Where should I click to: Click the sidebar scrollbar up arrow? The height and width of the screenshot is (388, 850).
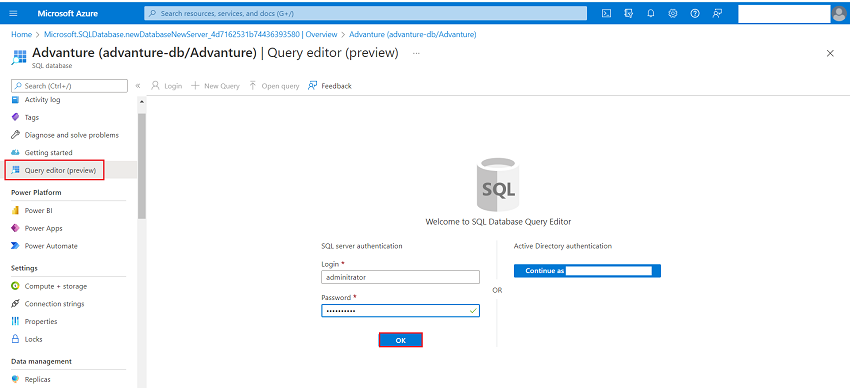pyautogui.click(x=142, y=101)
